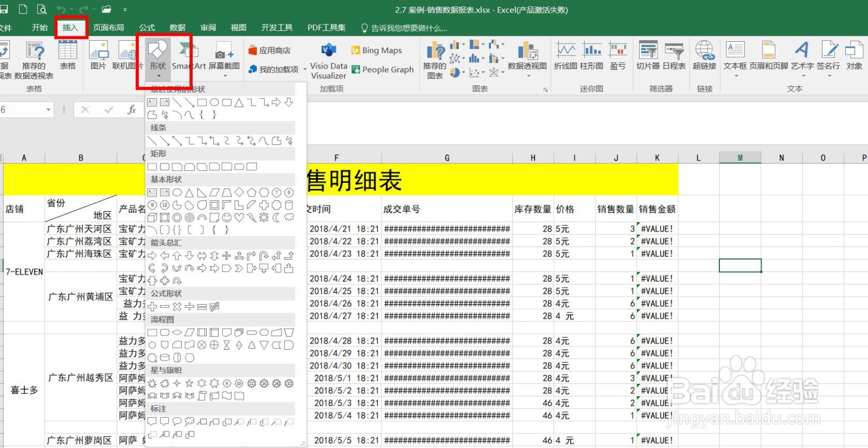Launch the People Graph add-in
Viewport: 868px width, 448px height.
pos(382,70)
